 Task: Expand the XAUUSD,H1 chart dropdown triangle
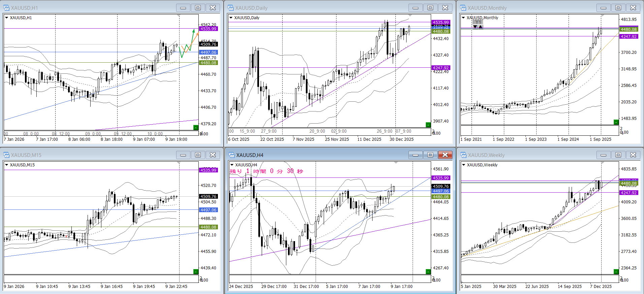point(6,18)
